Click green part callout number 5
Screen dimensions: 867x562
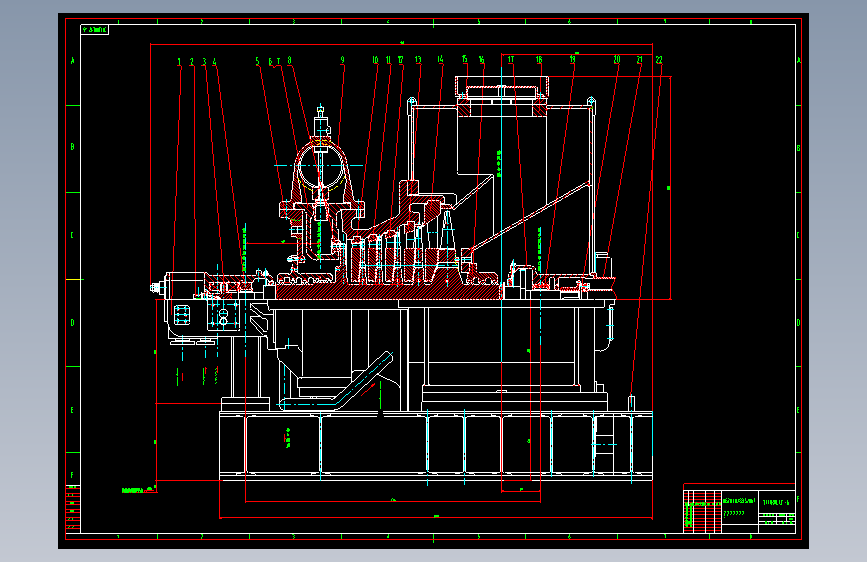pos(257,61)
